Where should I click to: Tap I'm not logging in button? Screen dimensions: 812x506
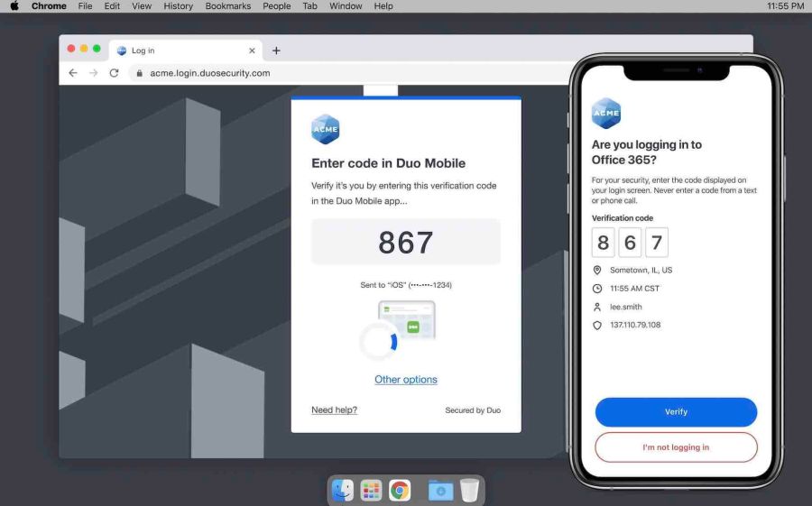(x=676, y=447)
